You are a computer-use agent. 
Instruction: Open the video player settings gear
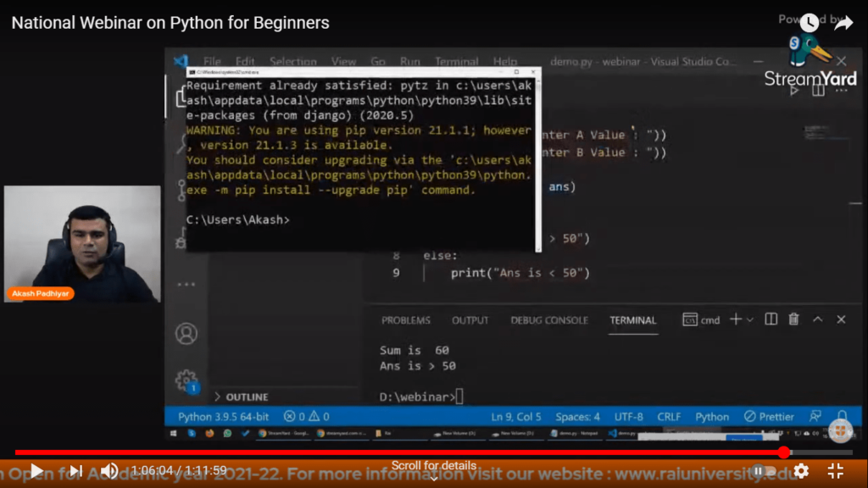[801, 471]
